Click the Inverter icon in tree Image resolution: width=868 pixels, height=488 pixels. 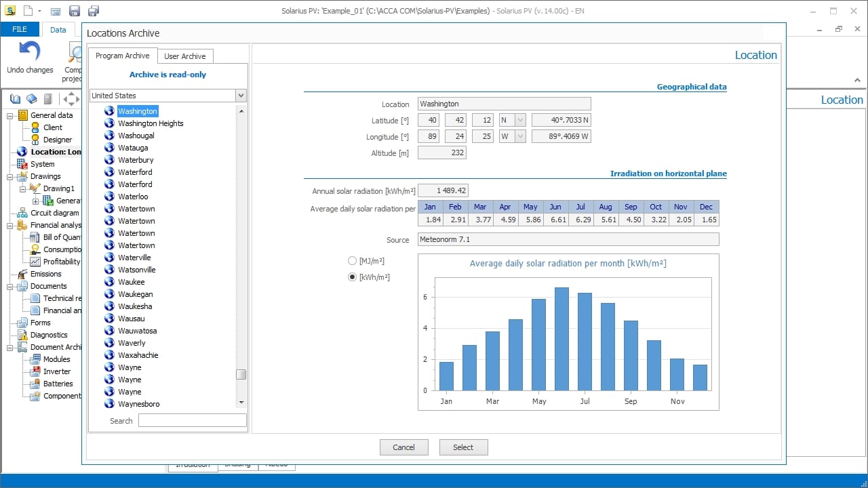click(x=35, y=371)
